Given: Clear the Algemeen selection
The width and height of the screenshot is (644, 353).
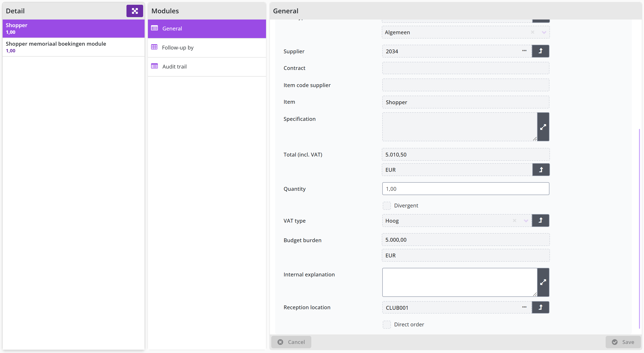Looking at the screenshot, I should 533,32.
